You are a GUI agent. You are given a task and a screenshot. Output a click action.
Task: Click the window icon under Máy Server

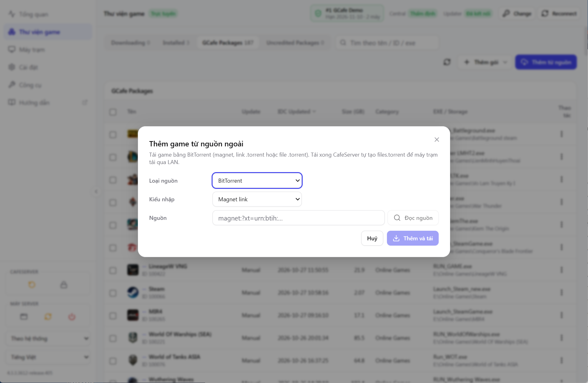point(24,317)
